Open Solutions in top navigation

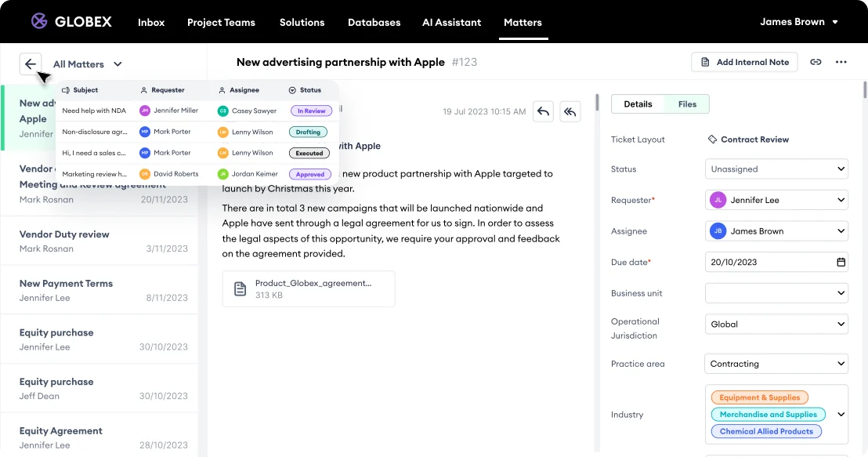pos(302,22)
